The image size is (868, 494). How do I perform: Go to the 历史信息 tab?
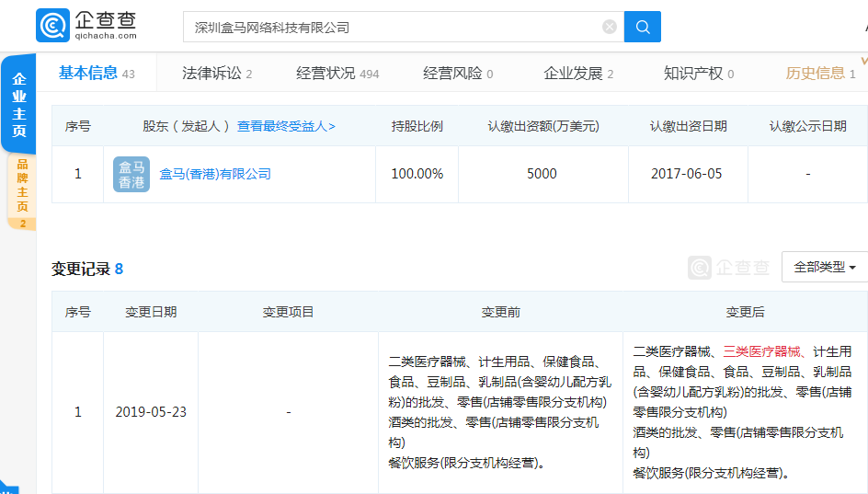[820, 73]
